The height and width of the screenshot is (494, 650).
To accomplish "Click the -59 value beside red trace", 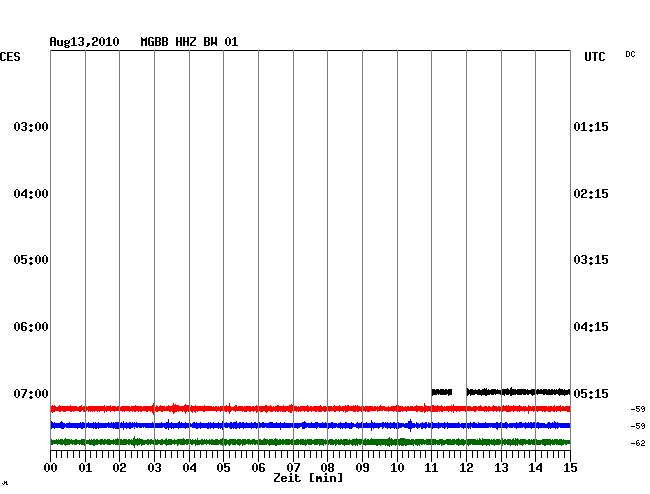I will (x=638, y=409).
